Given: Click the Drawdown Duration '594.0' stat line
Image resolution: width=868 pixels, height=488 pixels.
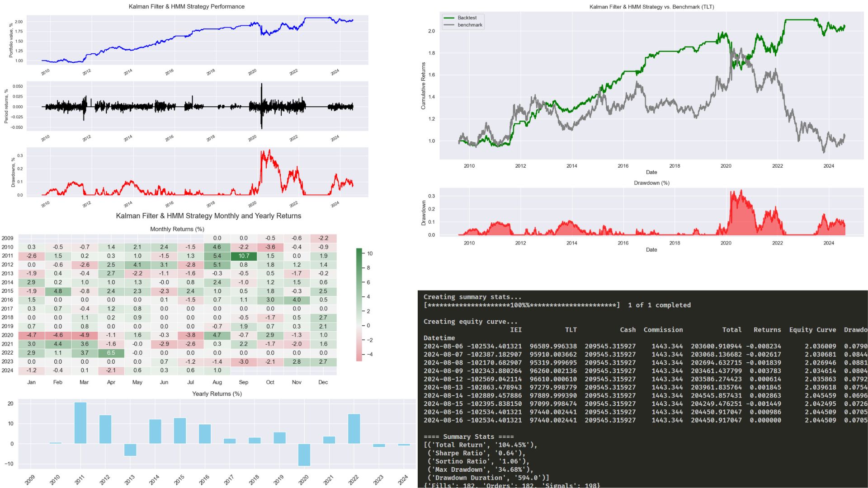Looking at the screenshot, I should [x=488, y=478].
